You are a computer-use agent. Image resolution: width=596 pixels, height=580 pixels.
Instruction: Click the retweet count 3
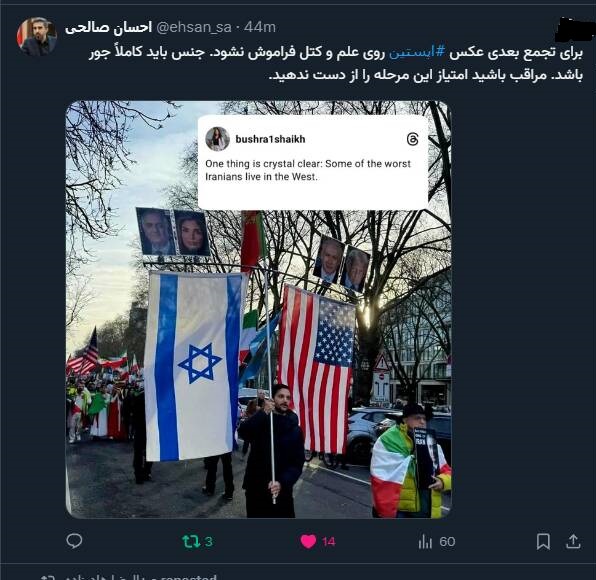point(208,541)
